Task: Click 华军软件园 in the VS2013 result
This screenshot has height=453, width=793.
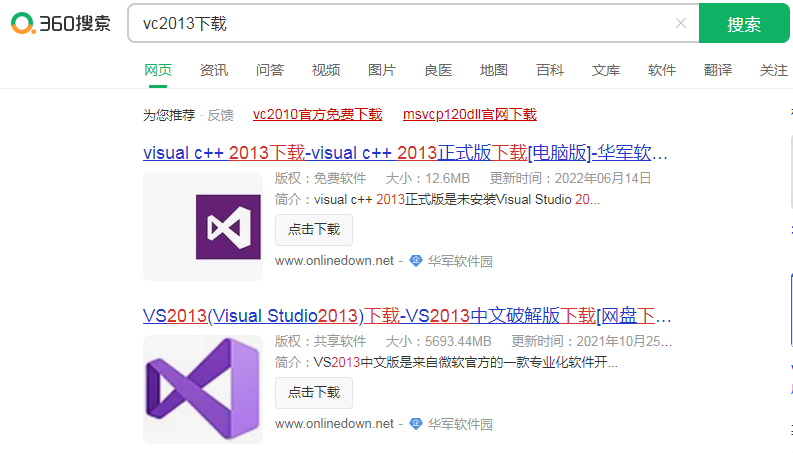Action: pyautogui.click(x=460, y=424)
